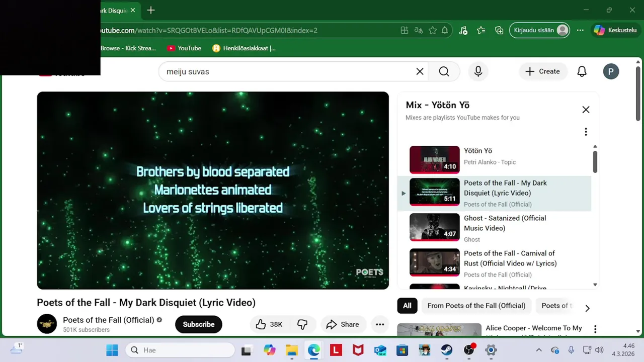Share the current video
644x362 pixels.
342,324
